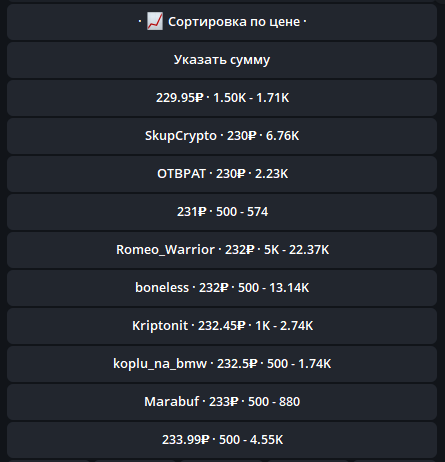The image size is (445, 462).
Task: Select Marabuf's 233₽ offer
Action: click(x=222, y=402)
